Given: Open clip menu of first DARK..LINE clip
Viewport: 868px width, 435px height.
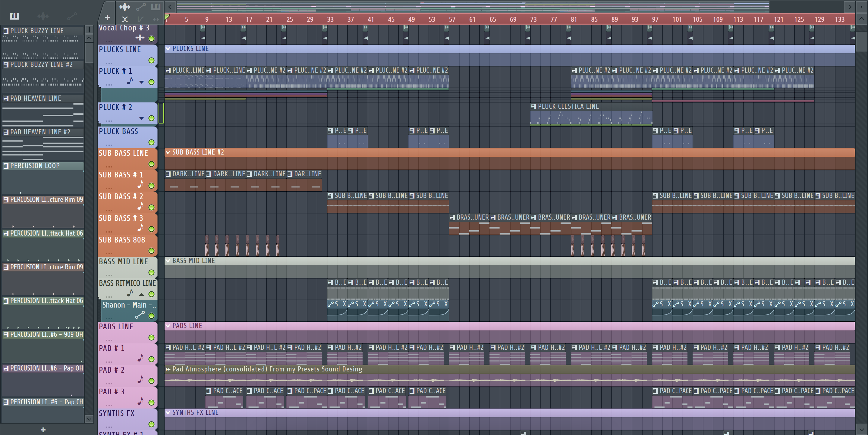Looking at the screenshot, I should pos(168,174).
